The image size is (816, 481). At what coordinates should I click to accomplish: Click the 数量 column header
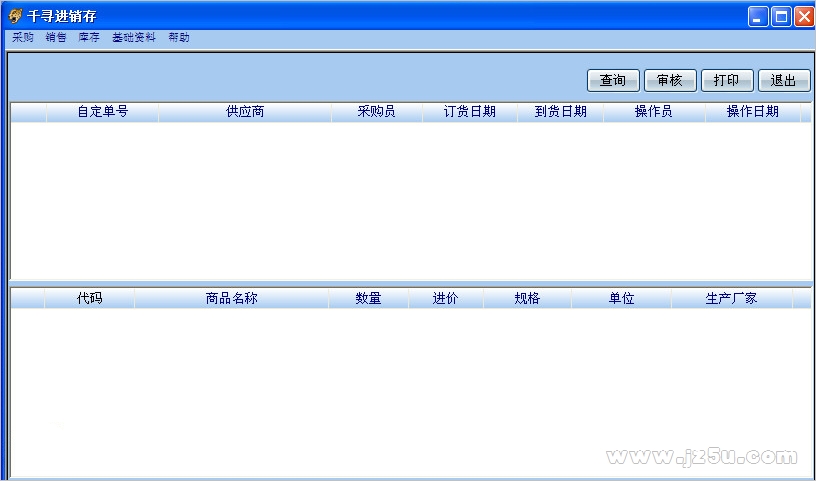coord(368,299)
